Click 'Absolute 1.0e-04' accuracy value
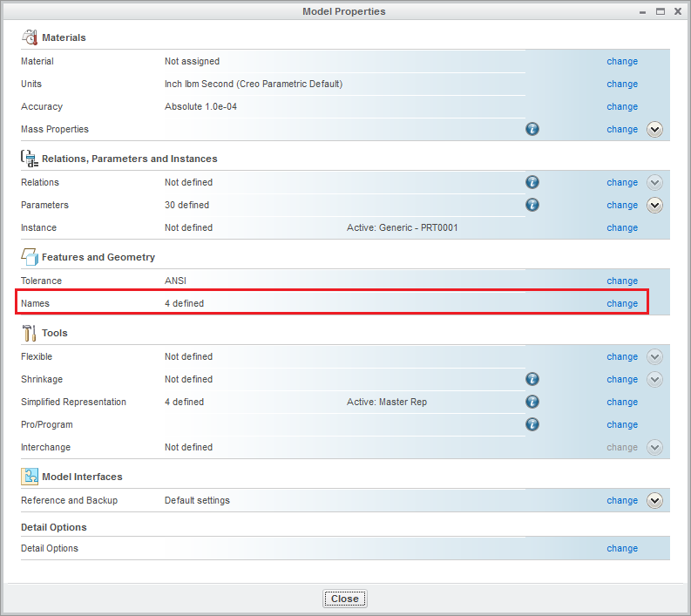Viewport: 691px width, 616px height. tap(200, 106)
